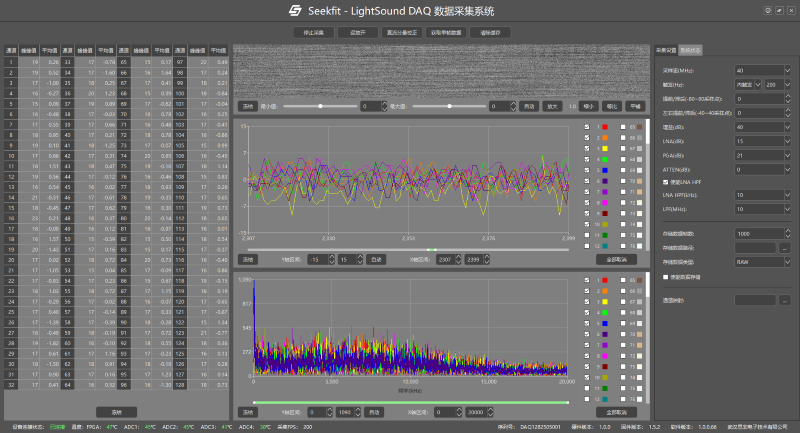Screen dimensions: 800x433
Task: Check channel 70 in the spectrum chart legend
Action: point(623,334)
